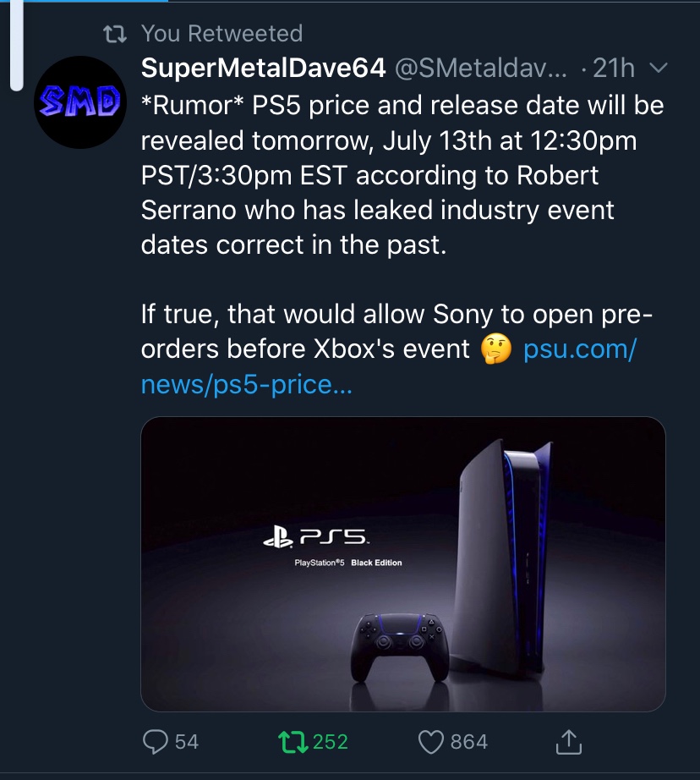
Task: Click the 864 likes count
Action: tap(469, 742)
